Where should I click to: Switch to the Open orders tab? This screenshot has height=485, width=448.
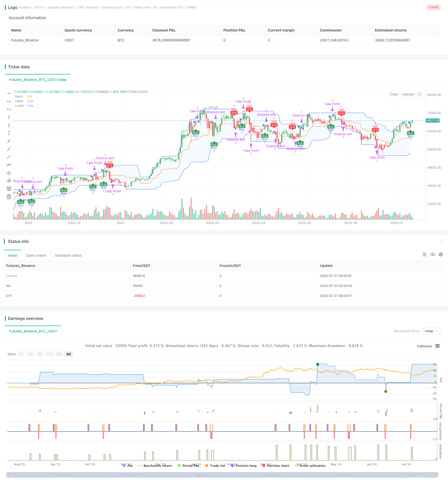tap(36, 255)
